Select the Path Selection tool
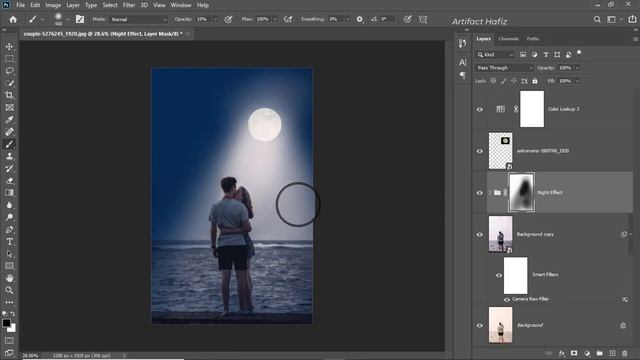The image size is (640, 360). [x=9, y=254]
